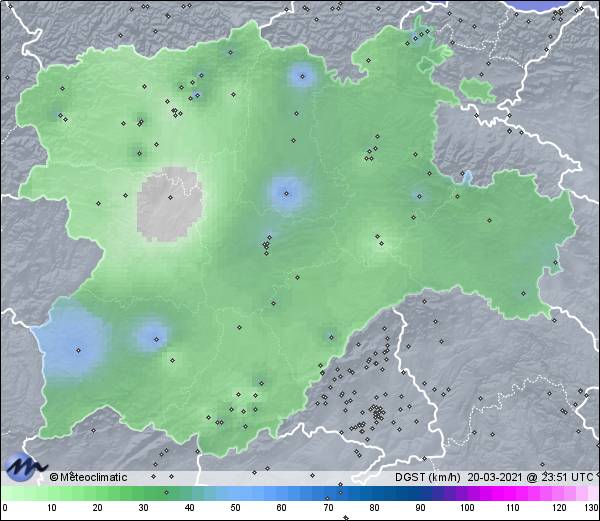Click the scale label 70
The width and height of the screenshot is (600, 521).
[328, 508]
